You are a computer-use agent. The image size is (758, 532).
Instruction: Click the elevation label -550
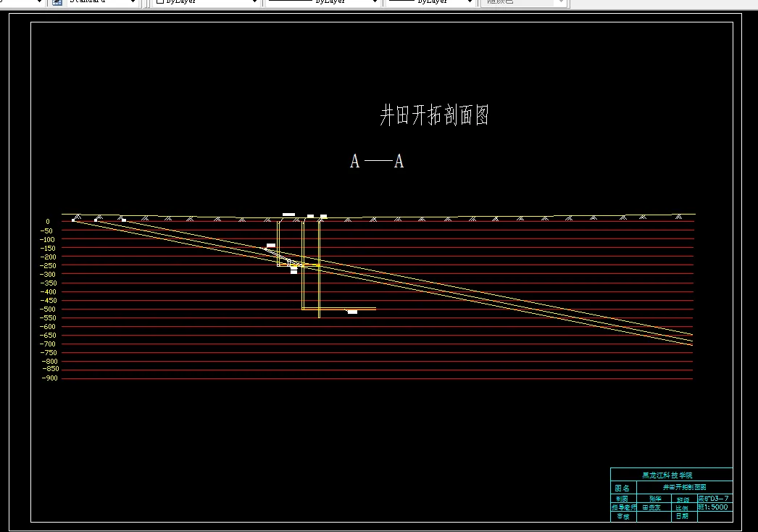click(48, 317)
